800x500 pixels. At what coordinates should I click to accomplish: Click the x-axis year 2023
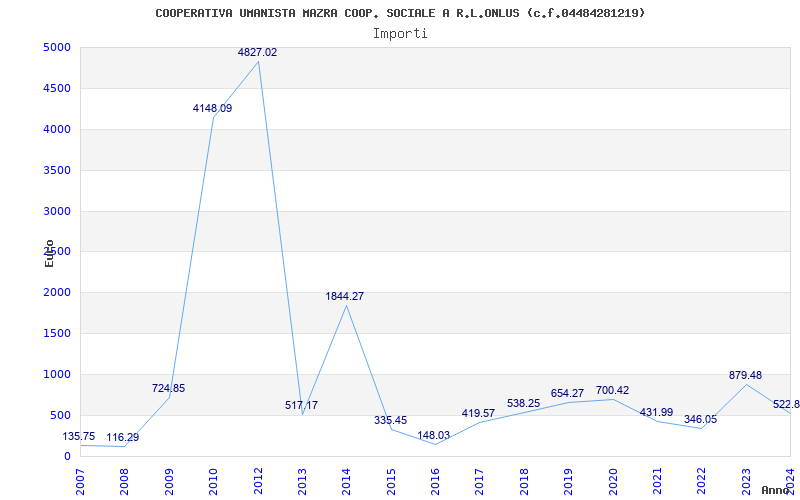[x=746, y=481]
